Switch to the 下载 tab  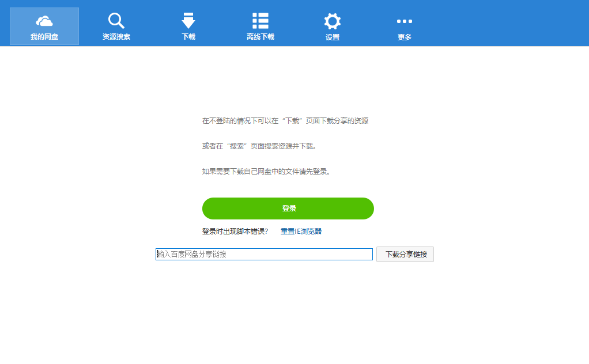tap(188, 26)
